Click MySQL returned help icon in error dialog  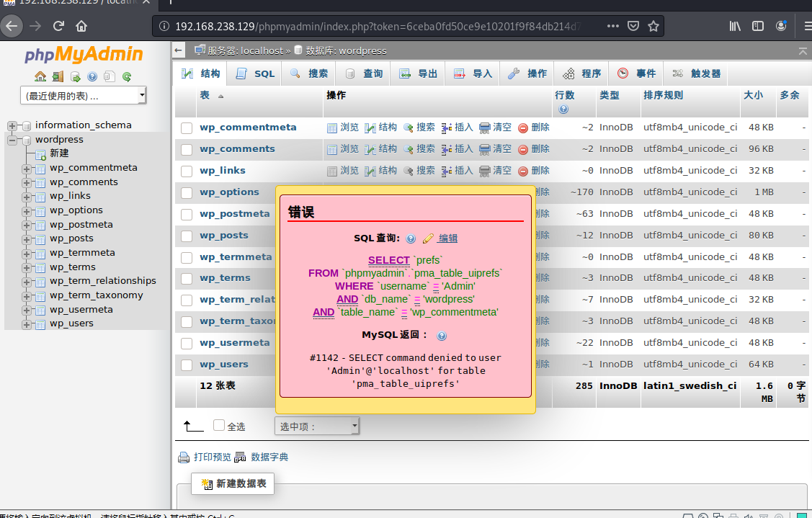441,336
